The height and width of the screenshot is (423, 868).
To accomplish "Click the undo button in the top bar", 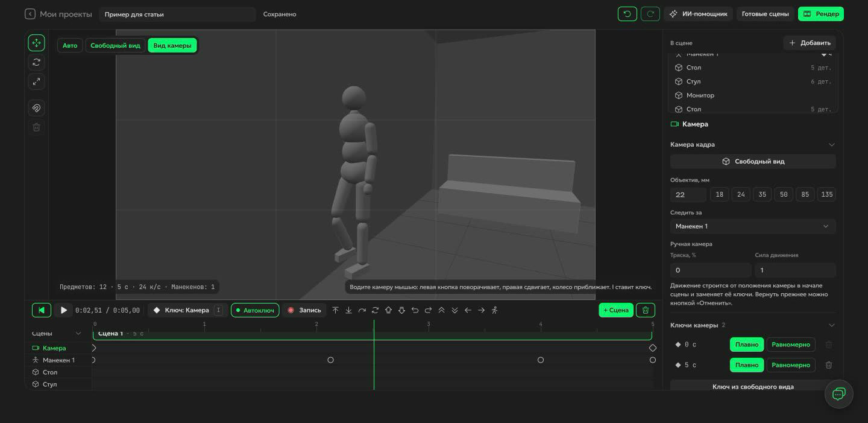I will 627,14.
